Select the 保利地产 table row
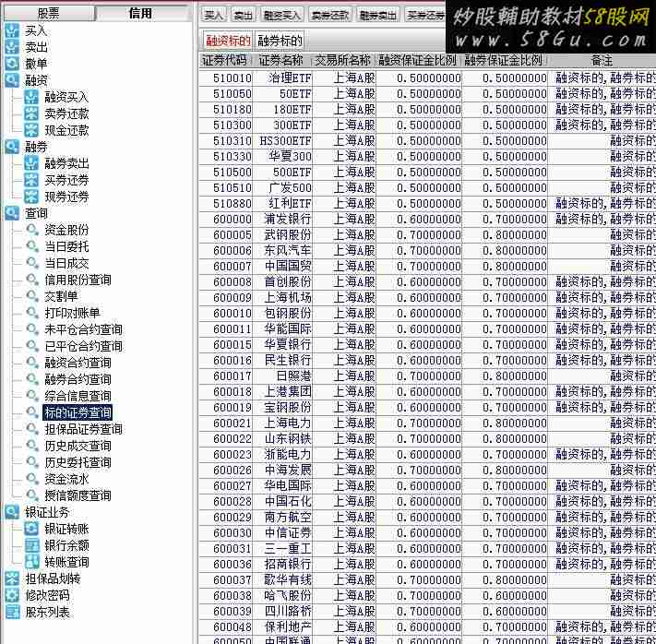This screenshot has height=644, width=656. [x=427, y=626]
